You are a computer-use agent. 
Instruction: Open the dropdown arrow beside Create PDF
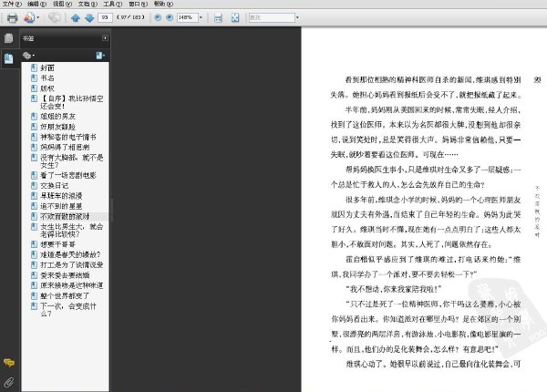click(x=38, y=17)
